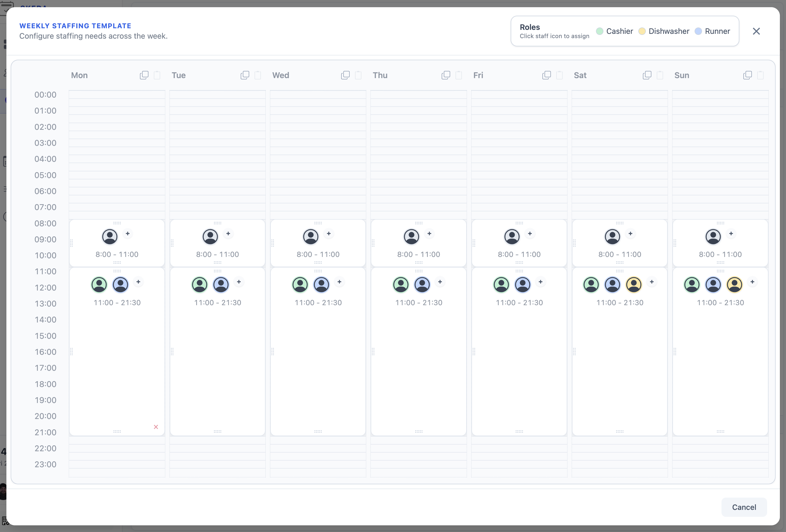Screen dimensions: 786x532
Task: Click the Runner staff icon in Friday's 11:00 shift
Action: (x=522, y=285)
